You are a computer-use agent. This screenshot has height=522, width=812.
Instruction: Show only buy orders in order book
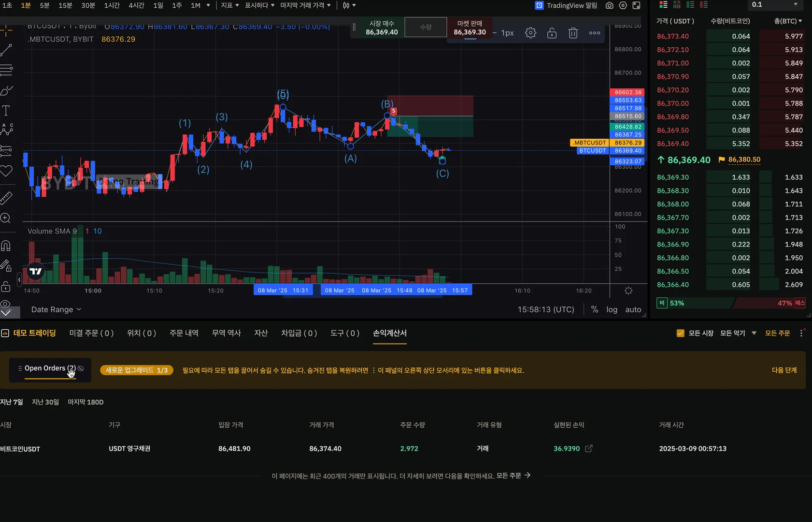point(690,5)
